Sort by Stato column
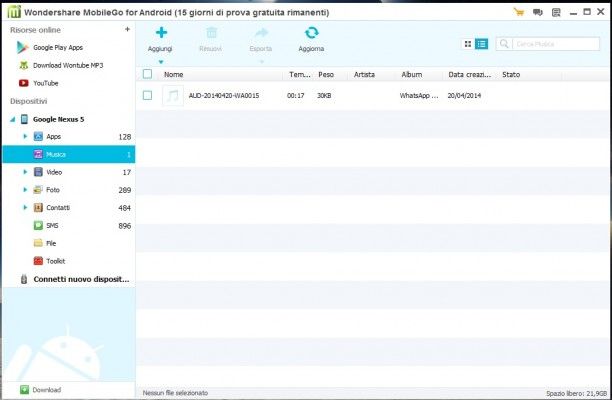 click(x=511, y=75)
